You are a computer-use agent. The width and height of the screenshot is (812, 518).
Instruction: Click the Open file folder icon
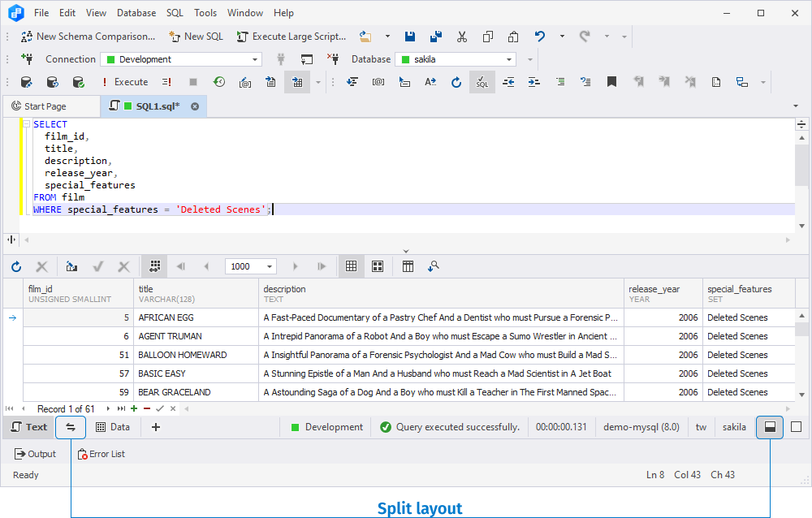[x=365, y=37]
